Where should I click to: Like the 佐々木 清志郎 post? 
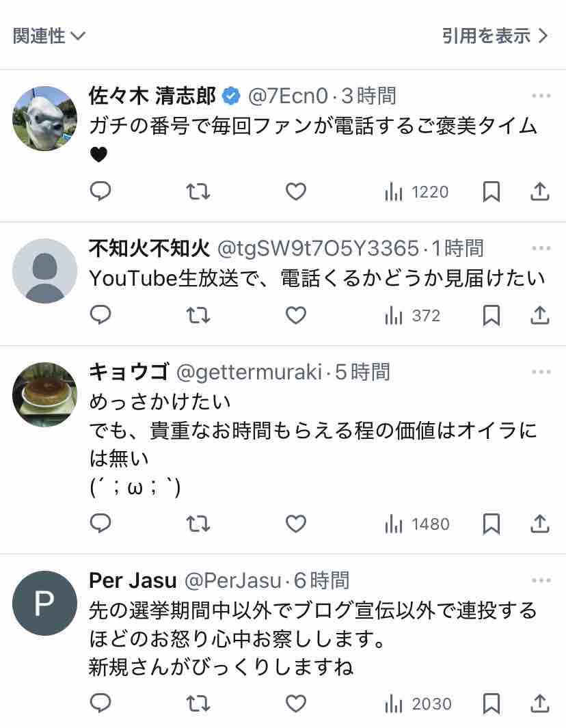[x=296, y=191]
